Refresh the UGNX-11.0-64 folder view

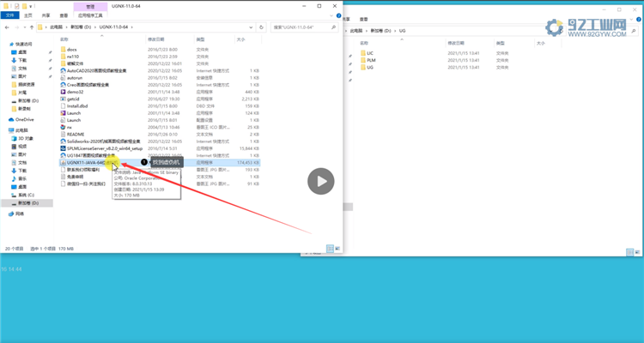click(x=261, y=27)
